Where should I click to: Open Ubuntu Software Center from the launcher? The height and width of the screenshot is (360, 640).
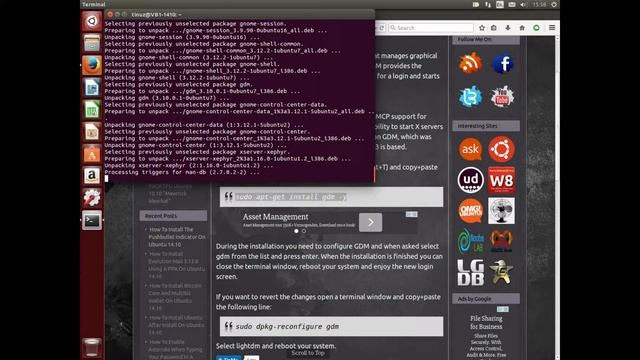[92, 153]
